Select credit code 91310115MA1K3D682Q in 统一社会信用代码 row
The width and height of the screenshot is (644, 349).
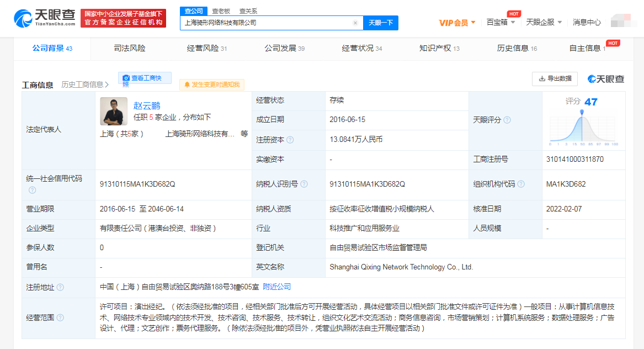click(x=137, y=184)
